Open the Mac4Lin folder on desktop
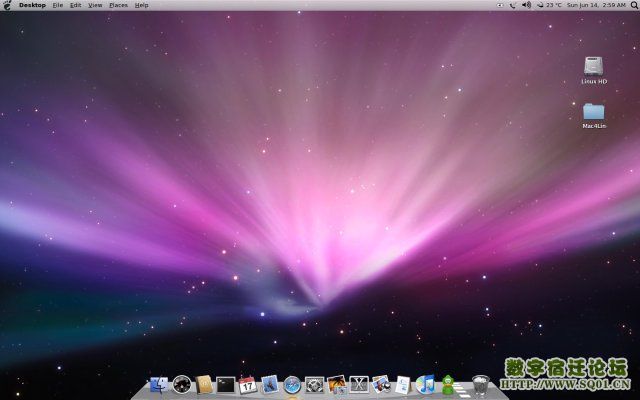Viewport: 640px width, 400px height. click(x=594, y=116)
